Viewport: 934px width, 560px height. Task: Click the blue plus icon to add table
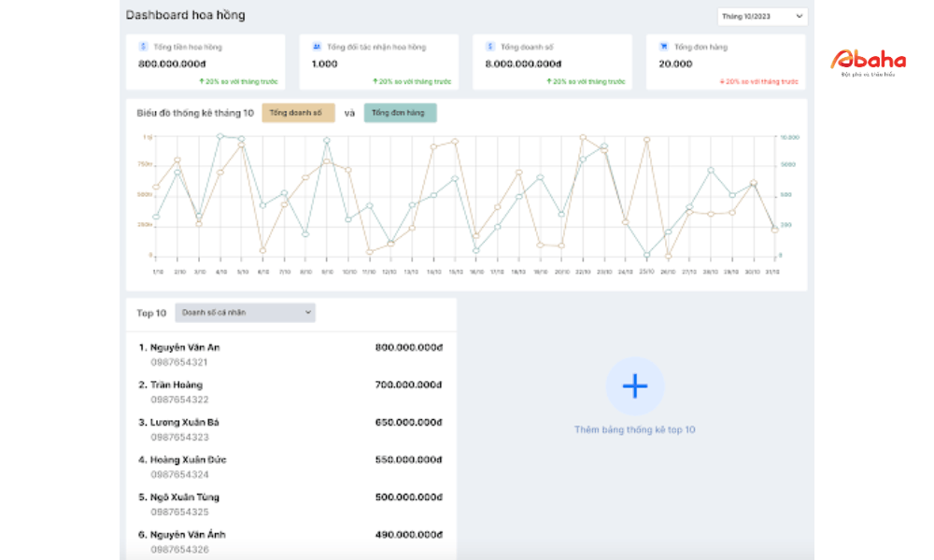point(635,385)
